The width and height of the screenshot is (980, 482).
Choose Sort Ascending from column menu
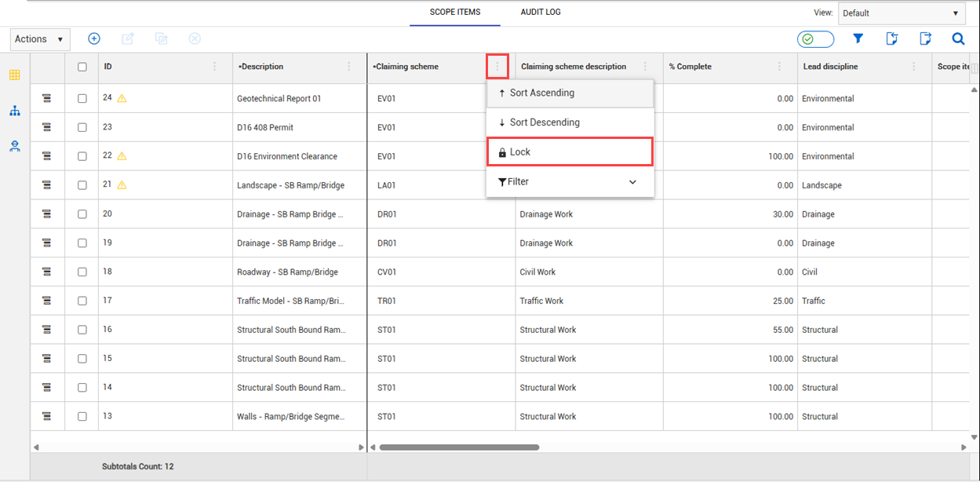(x=570, y=93)
